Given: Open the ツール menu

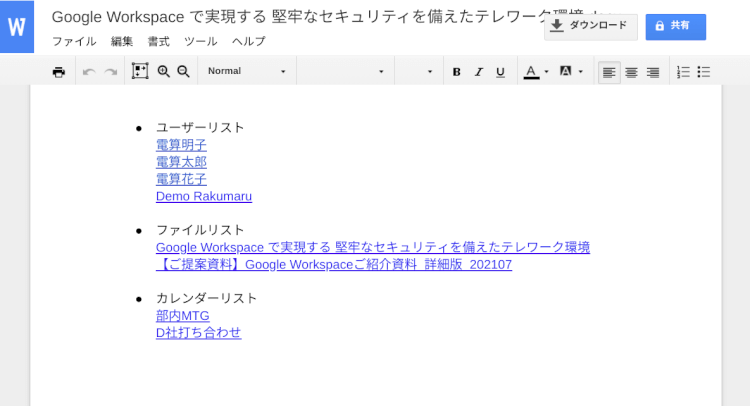Looking at the screenshot, I should (201, 42).
